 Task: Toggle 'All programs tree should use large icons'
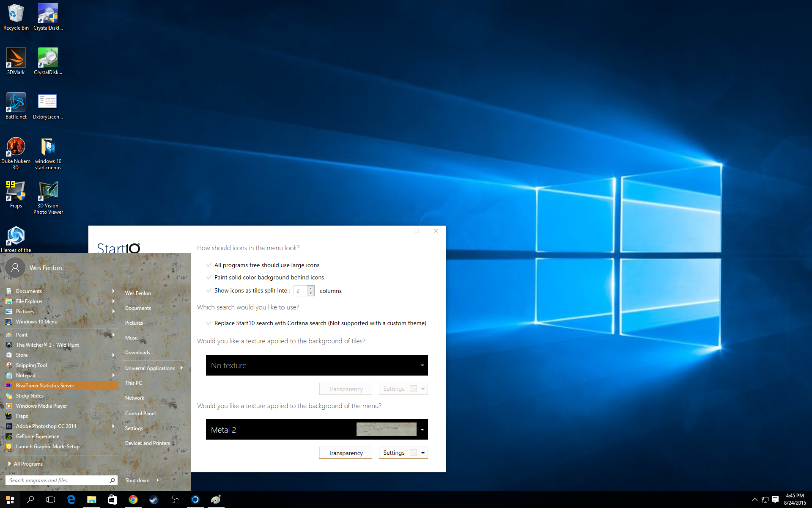[208, 265]
